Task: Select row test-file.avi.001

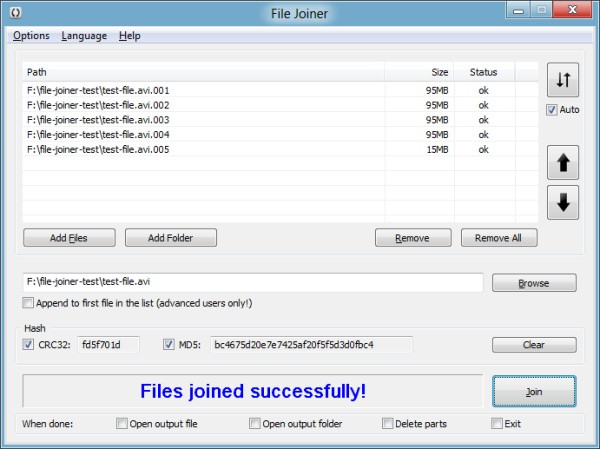Action: click(280, 90)
